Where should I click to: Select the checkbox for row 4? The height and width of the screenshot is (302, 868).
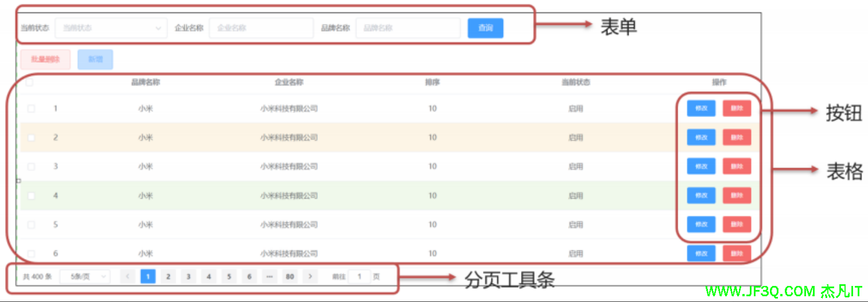(x=31, y=196)
